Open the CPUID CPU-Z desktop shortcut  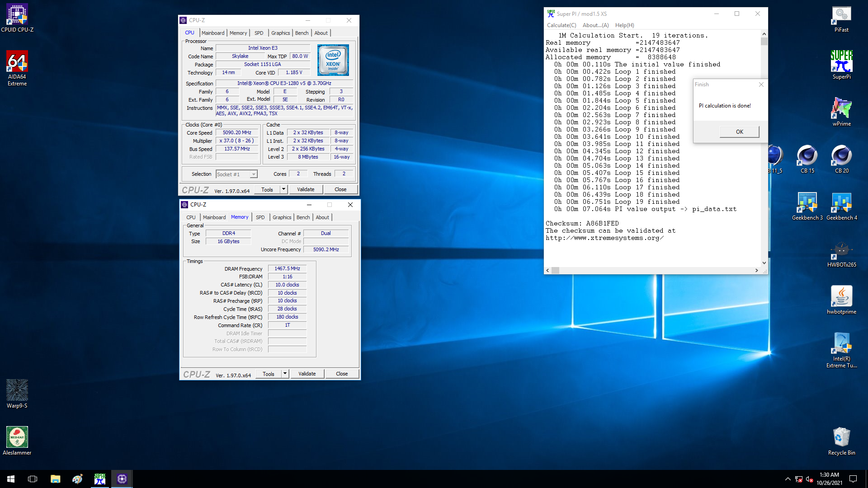pyautogui.click(x=17, y=18)
